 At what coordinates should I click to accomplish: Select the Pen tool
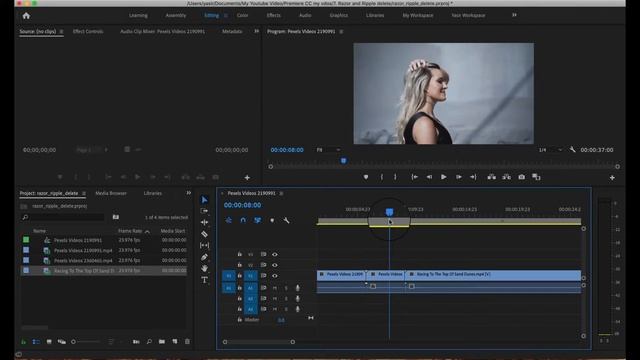click(x=204, y=257)
